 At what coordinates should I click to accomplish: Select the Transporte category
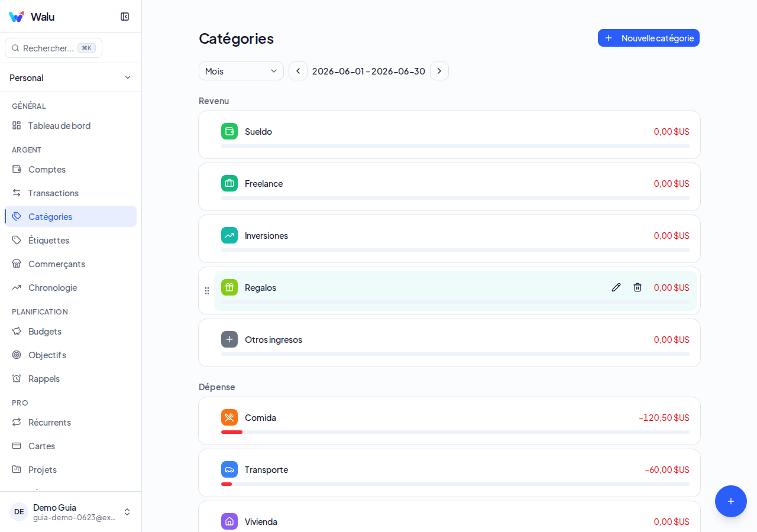[449, 473]
